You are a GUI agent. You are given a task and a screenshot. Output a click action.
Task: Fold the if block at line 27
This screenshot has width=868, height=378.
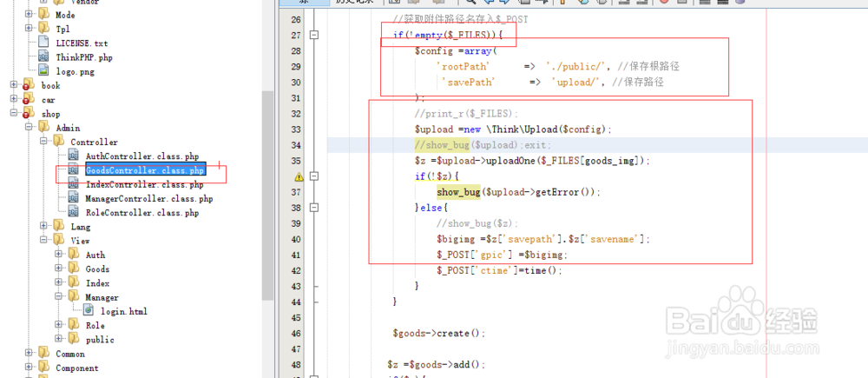314,35
